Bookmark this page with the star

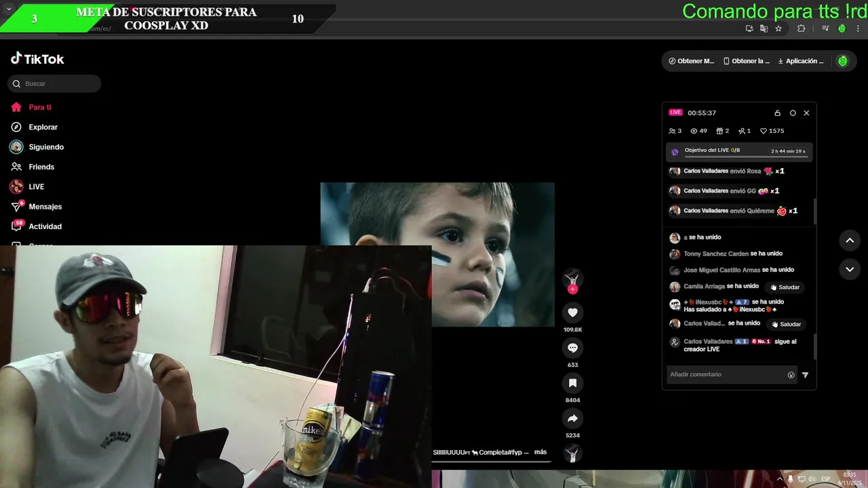(x=778, y=28)
